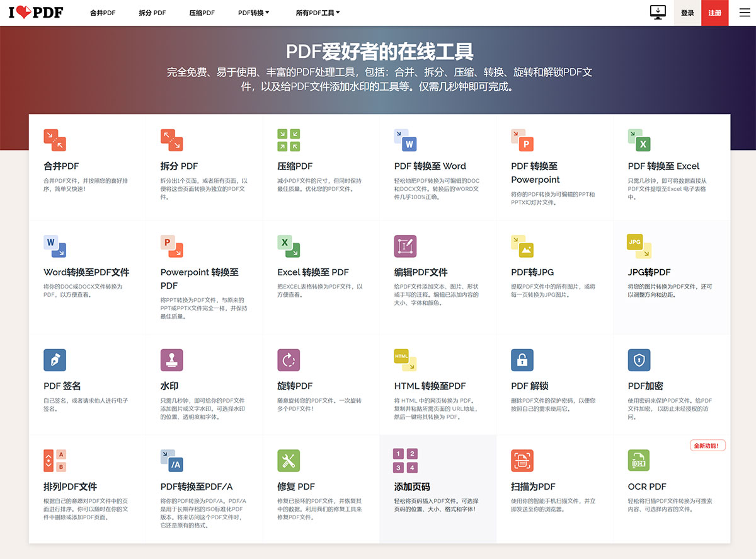The image size is (756, 559).
Task: Open the 扫描为PDF scan tool icon
Action: [x=522, y=461]
